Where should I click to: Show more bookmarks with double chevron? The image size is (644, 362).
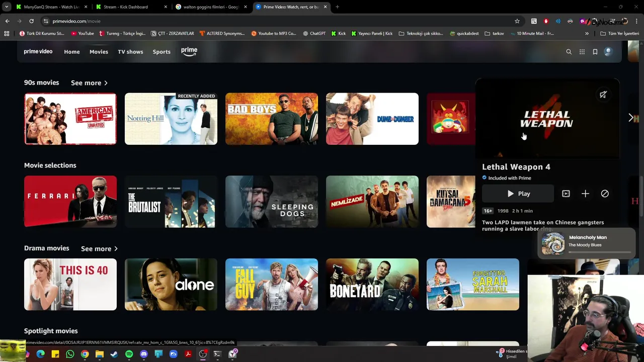[x=587, y=34]
